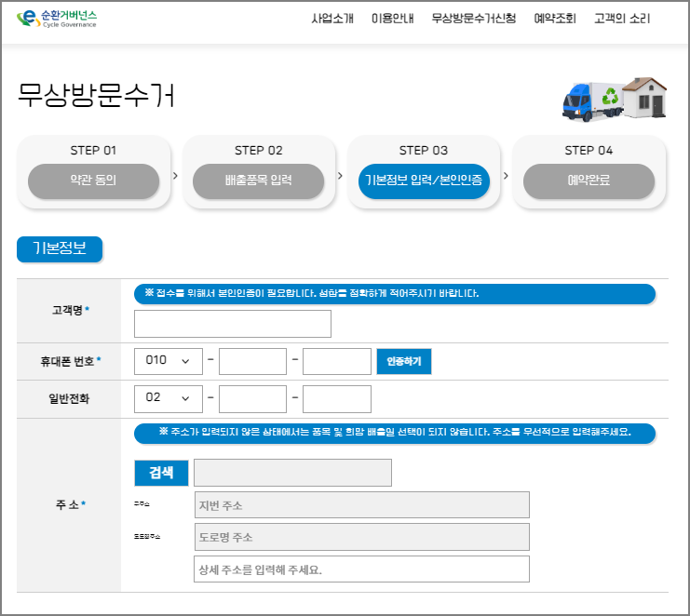The width and height of the screenshot is (690, 616).
Task: Click the landline last number field
Action: (337, 399)
